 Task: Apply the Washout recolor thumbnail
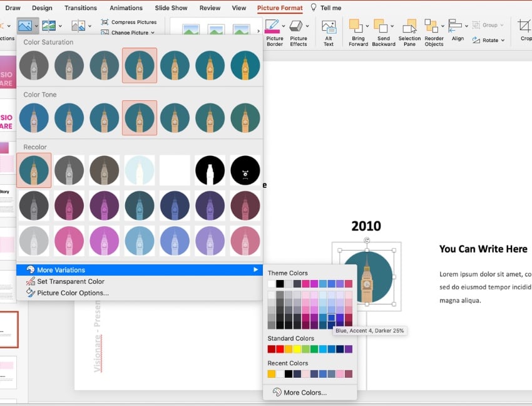coord(140,170)
